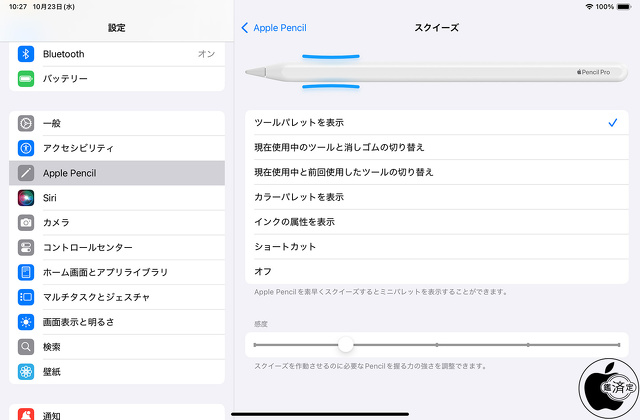The image size is (640, 420).
Task: Open マルチタスクとジェスチャ settings
Action: [117, 297]
